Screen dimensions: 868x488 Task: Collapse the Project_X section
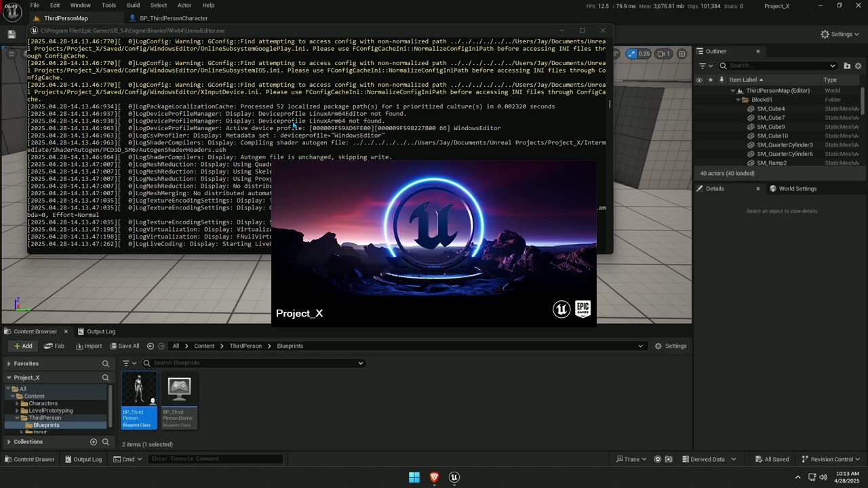9,378
